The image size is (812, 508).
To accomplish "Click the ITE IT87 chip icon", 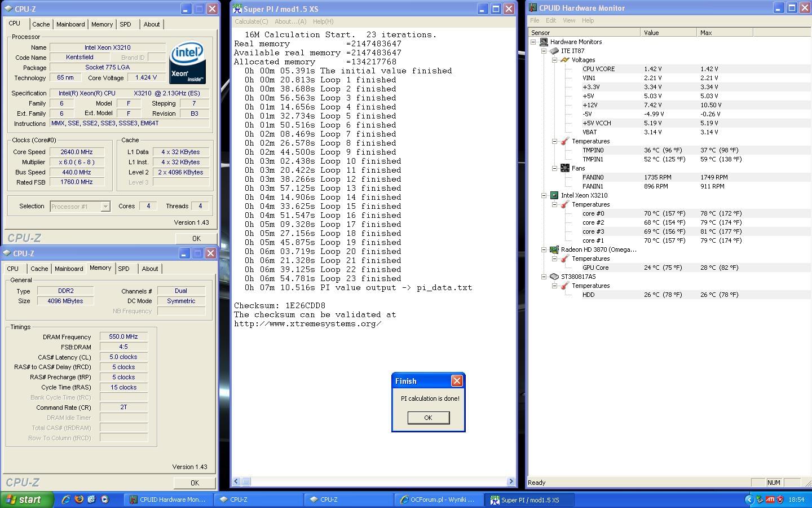I will click(x=554, y=51).
